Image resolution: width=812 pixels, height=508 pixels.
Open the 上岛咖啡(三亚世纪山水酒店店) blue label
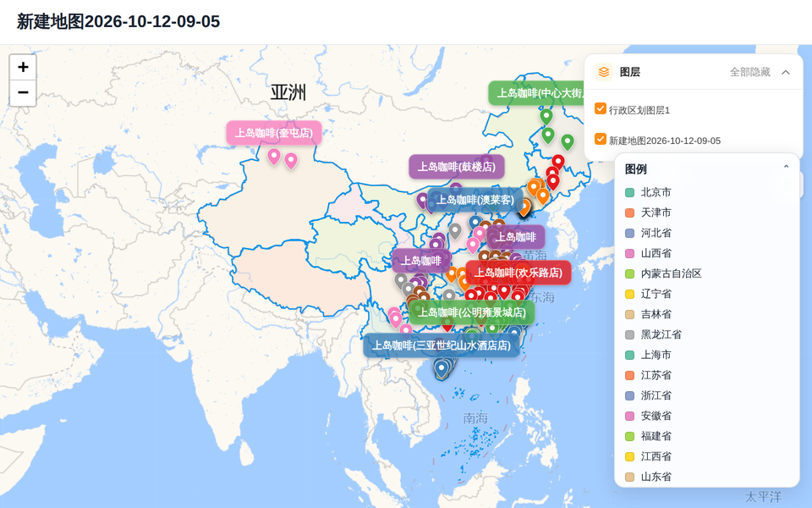click(x=442, y=345)
